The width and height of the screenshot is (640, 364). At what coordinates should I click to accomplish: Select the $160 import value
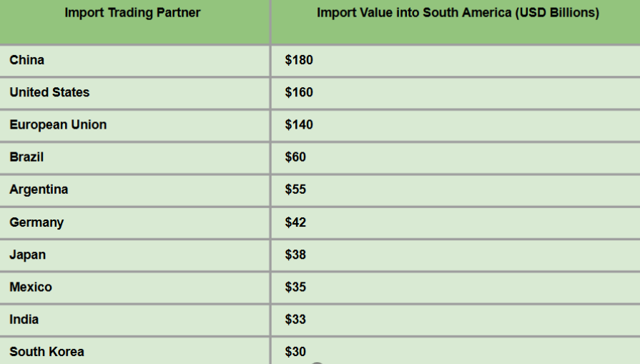pyautogui.click(x=299, y=92)
